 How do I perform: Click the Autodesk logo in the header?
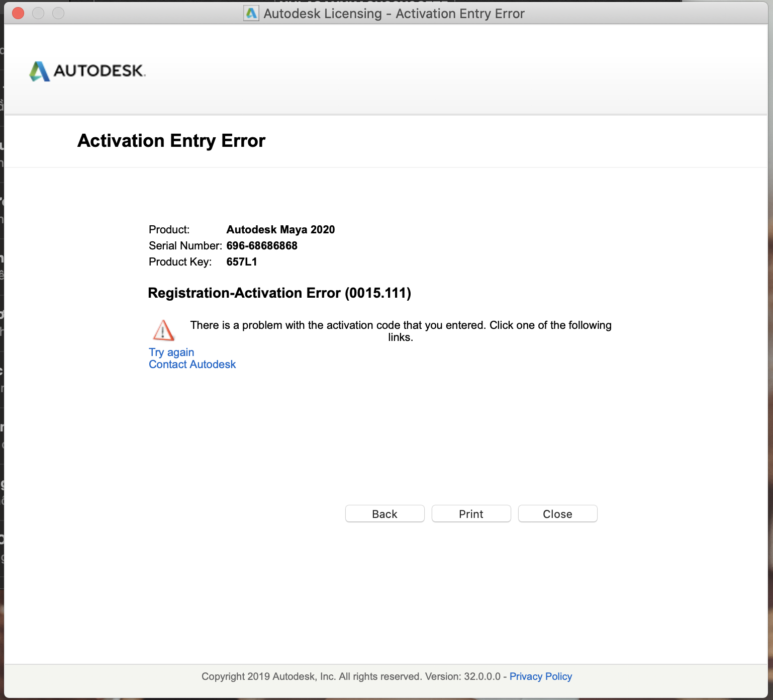87,71
